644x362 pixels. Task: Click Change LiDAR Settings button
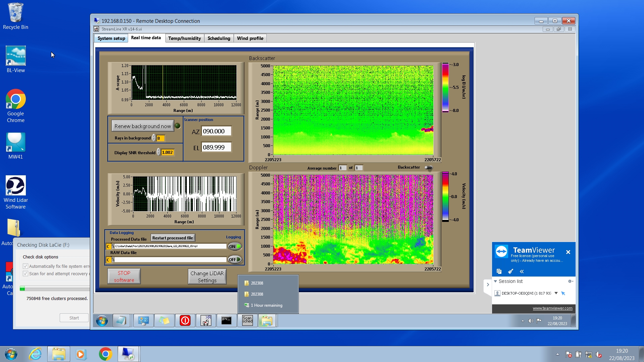(207, 277)
